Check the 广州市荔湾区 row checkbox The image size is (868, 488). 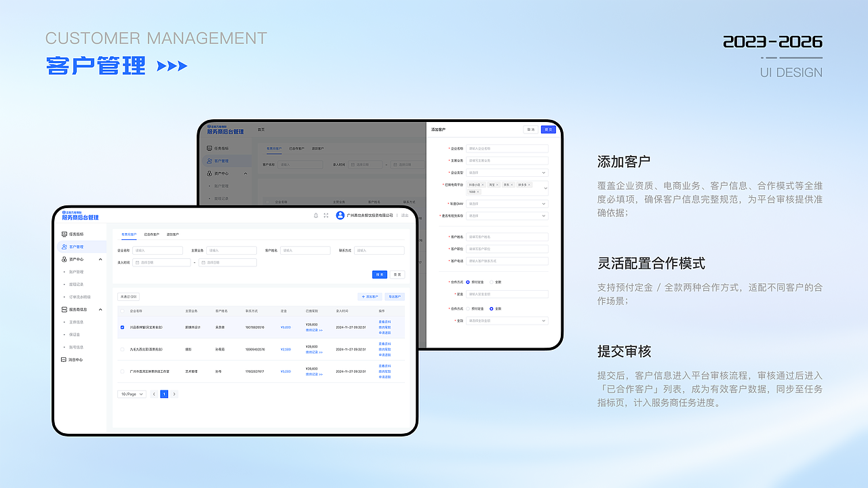click(x=122, y=371)
